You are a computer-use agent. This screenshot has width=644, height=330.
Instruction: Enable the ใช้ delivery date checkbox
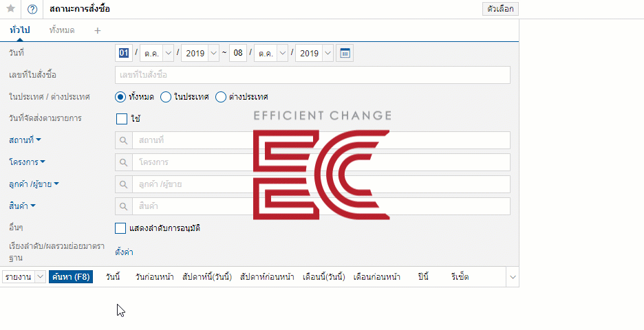coord(122,119)
